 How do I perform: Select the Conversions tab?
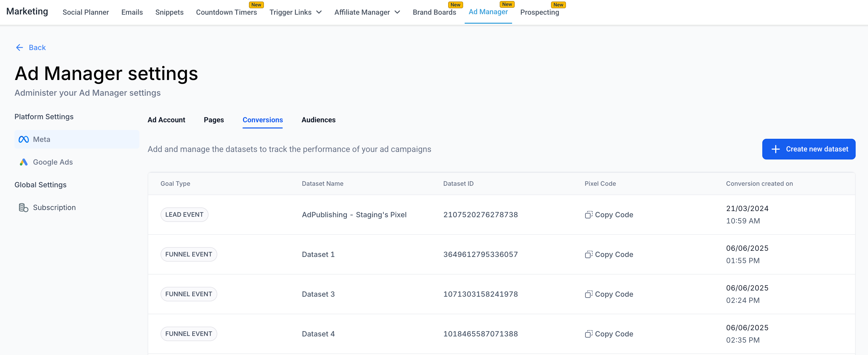(x=263, y=120)
